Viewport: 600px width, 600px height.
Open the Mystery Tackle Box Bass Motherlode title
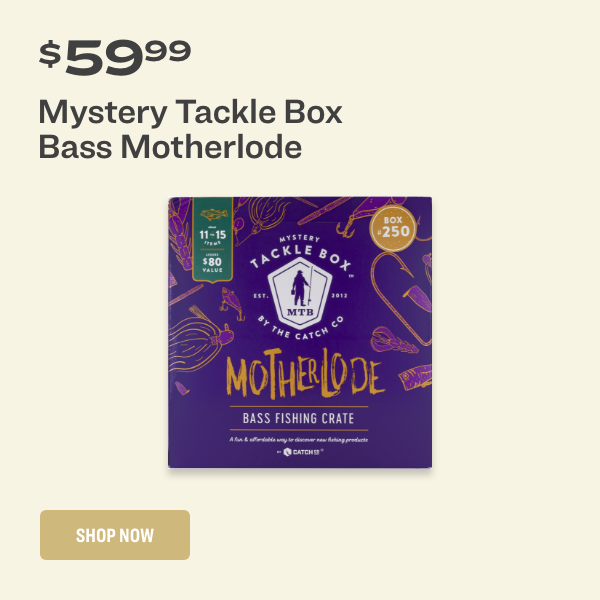190,129
